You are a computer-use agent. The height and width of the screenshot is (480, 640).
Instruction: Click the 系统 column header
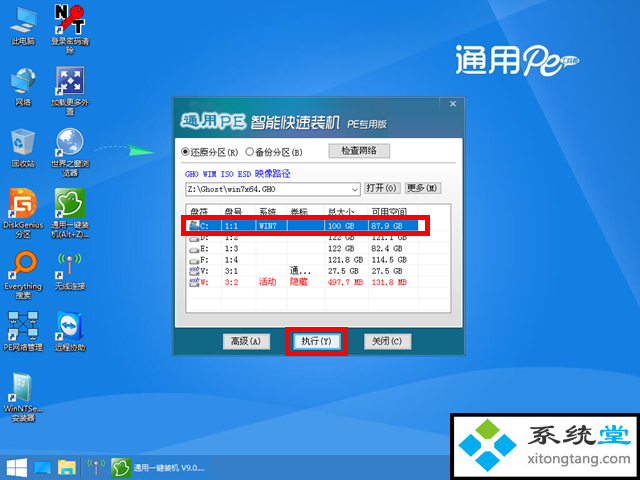(271, 212)
